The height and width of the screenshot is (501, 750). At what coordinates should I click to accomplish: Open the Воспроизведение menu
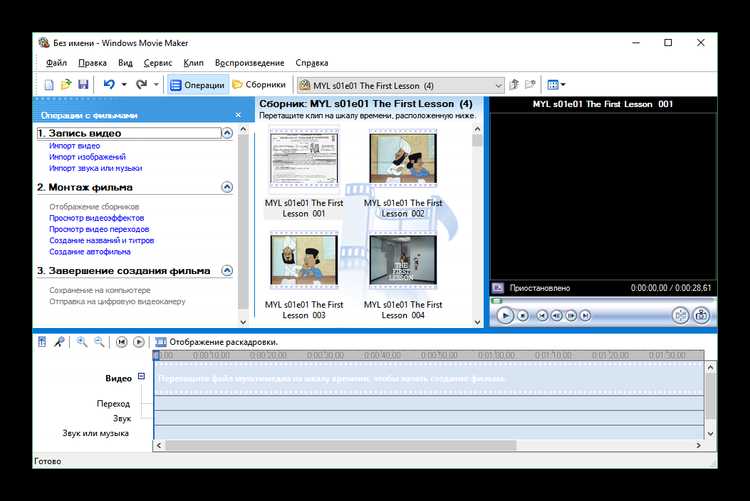pos(250,63)
